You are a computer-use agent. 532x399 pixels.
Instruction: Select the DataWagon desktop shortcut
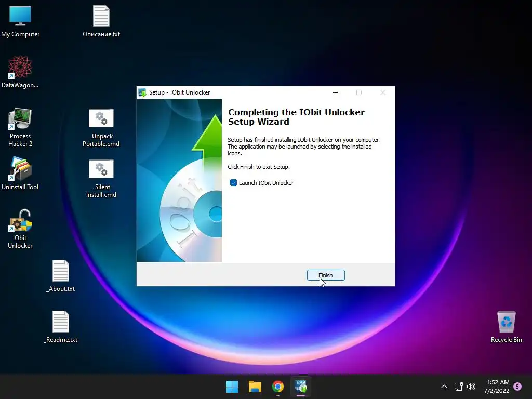[20, 72]
